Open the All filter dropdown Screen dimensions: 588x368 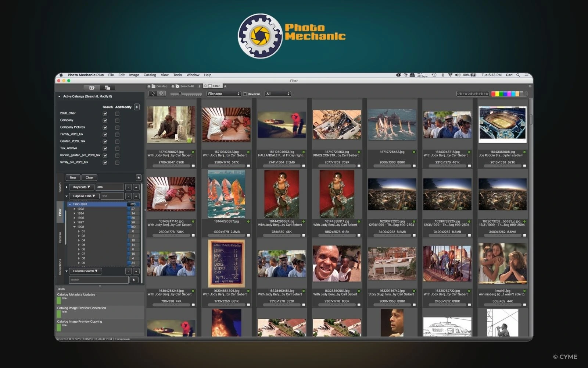pos(277,94)
